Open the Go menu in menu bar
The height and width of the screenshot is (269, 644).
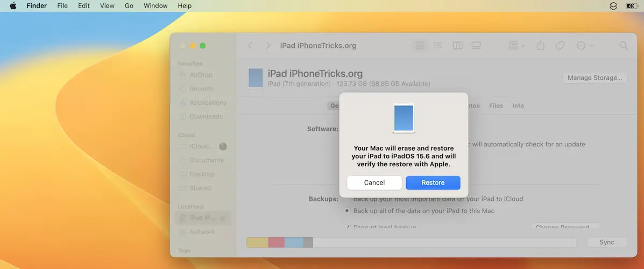coord(129,6)
